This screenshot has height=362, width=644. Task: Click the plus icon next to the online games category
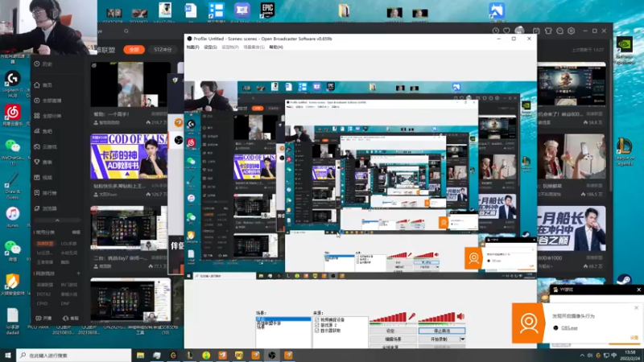click(78, 274)
